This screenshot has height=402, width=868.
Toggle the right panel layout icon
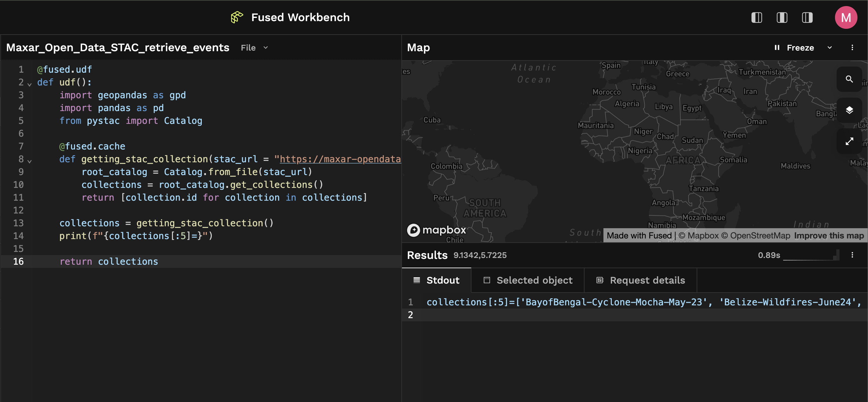click(x=807, y=18)
